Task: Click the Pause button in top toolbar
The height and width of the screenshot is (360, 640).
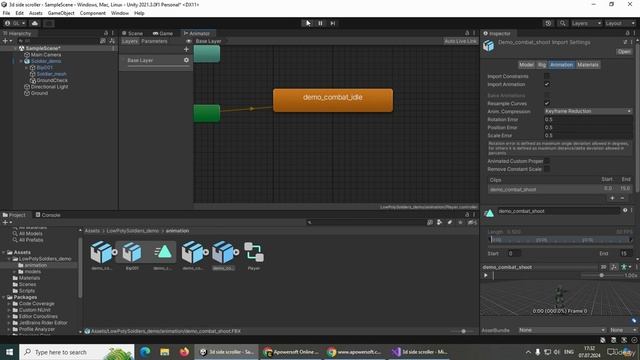Action: (320, 23)
